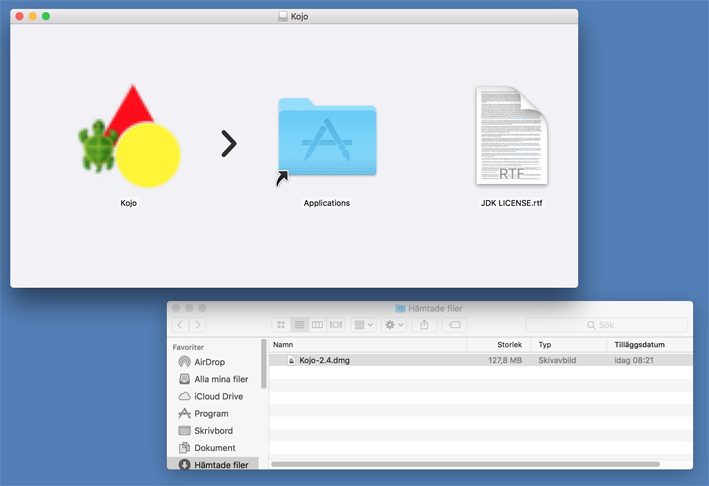Viewport: 709px width, 486px height.
Task: Click the sidebar vertical scrollbar
Action: (264, 364)
